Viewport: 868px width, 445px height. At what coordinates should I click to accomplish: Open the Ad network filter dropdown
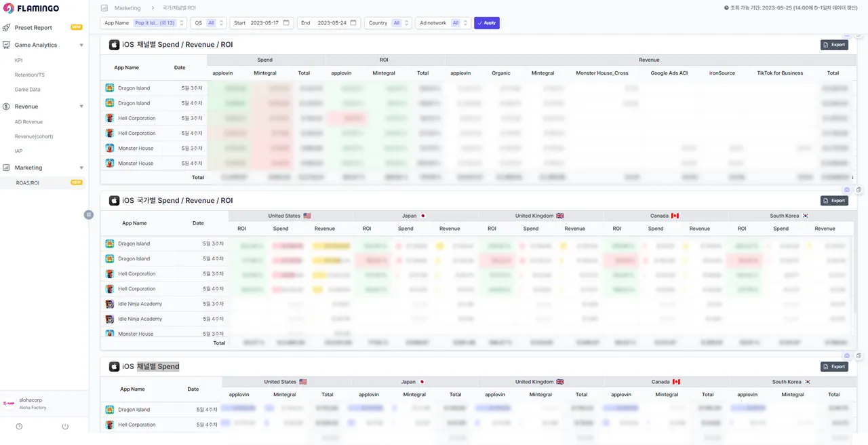pyautogui.click(x=443, y=23)
